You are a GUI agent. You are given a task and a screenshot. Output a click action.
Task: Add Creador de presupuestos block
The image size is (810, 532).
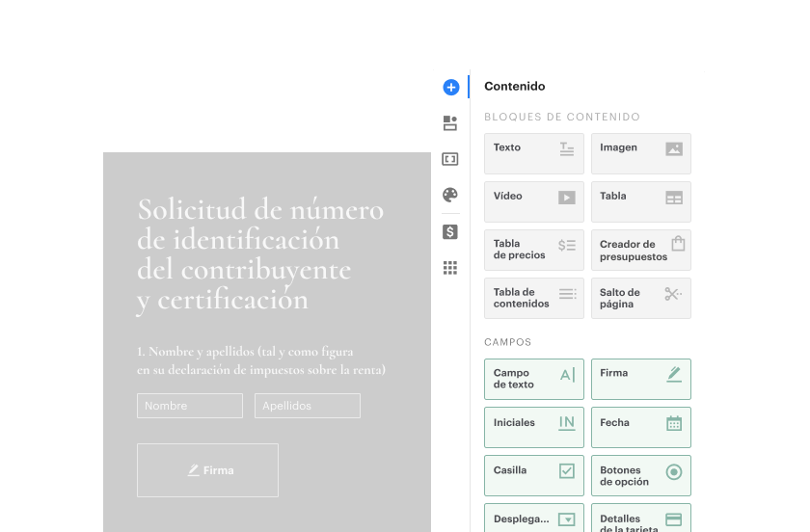641,250
